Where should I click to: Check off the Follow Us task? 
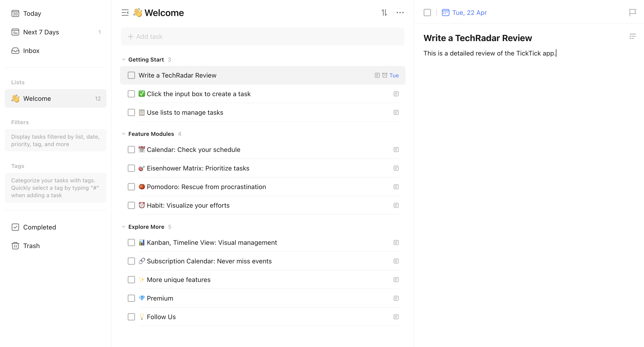[x=131, y=317]
